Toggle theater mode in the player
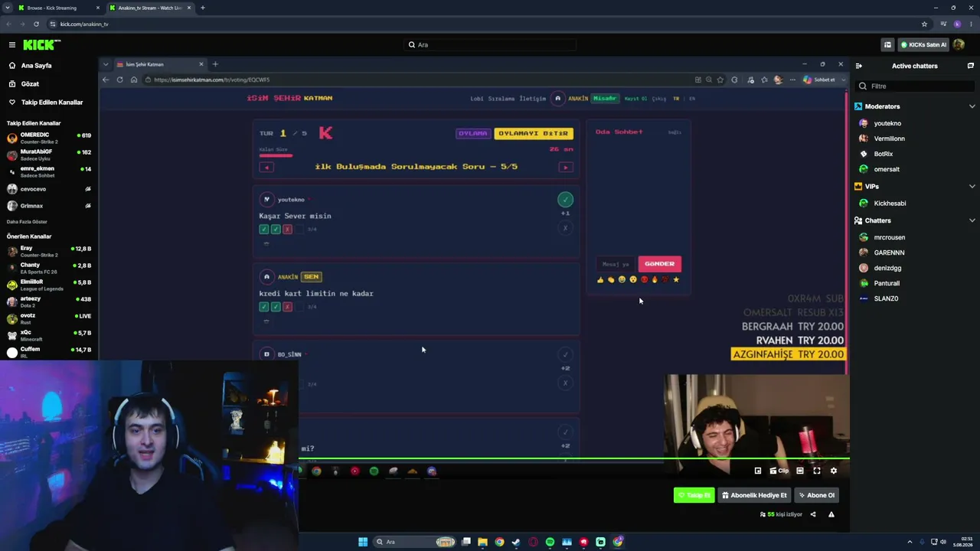980x551 pixels. [x=800, y=471]
